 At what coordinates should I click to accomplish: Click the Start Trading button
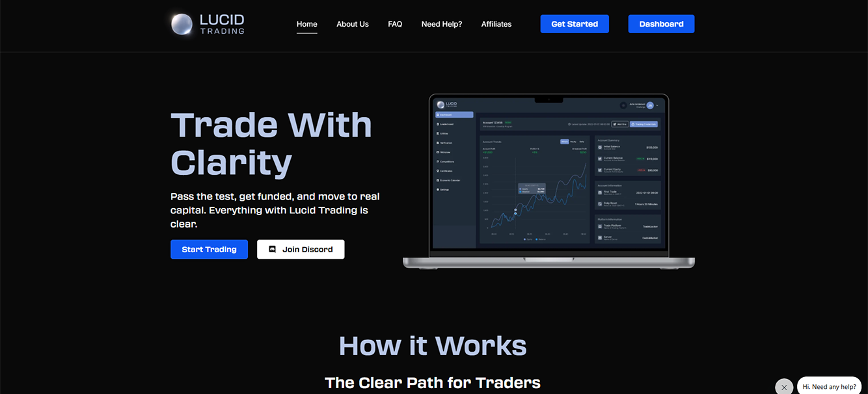point(209,250)
